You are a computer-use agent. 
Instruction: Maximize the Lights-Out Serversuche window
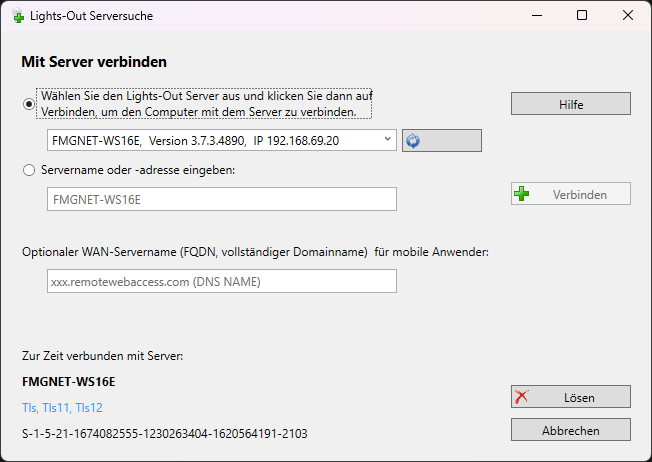pos(582,16)
